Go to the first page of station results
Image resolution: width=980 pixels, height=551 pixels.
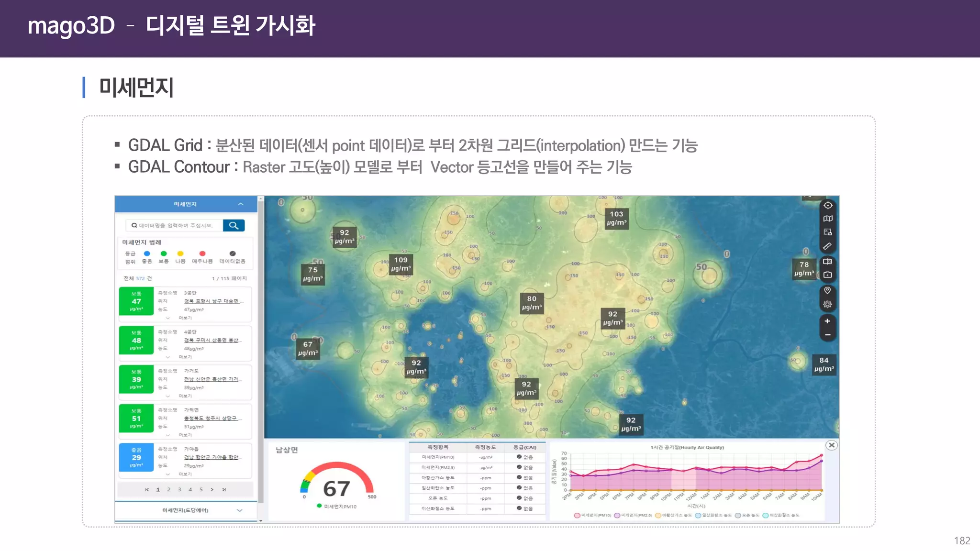point(147,490)
